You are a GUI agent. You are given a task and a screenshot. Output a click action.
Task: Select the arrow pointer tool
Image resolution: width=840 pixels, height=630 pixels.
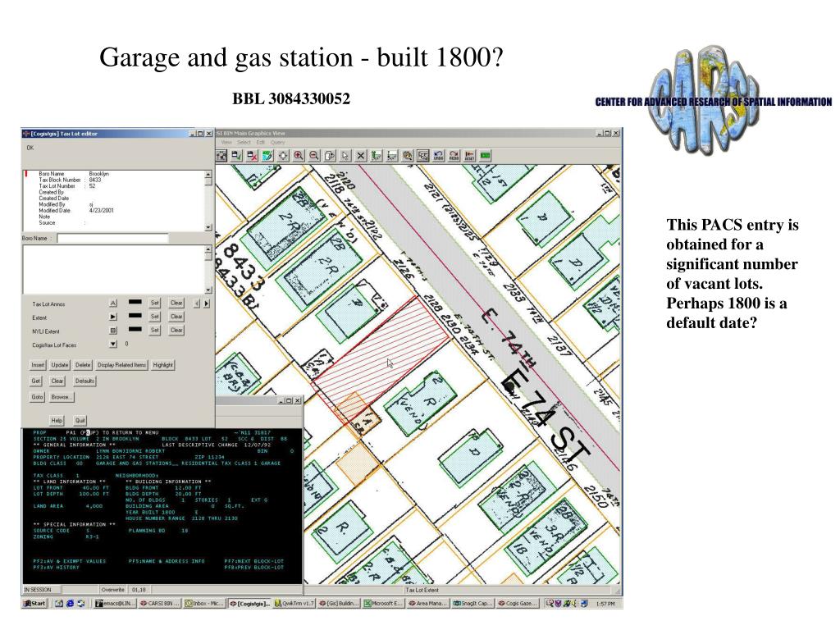pyautogui.click(x=345, y=155)
